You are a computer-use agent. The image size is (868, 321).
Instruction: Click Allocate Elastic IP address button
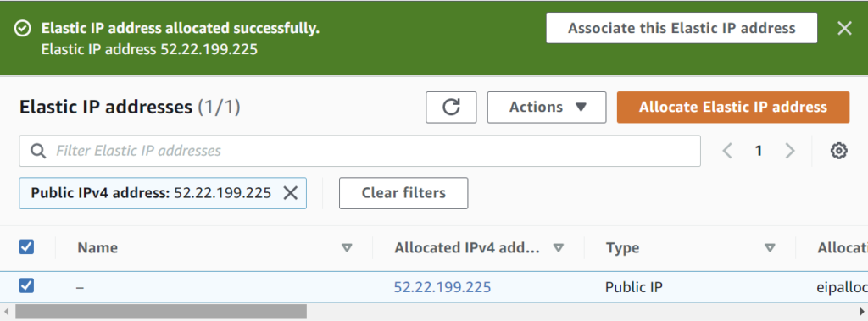[733, 108]
